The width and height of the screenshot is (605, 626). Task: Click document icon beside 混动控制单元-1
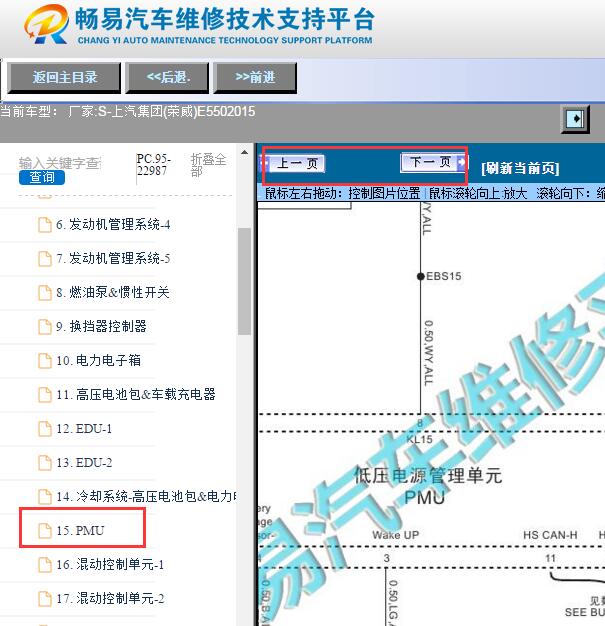[45, 565]
